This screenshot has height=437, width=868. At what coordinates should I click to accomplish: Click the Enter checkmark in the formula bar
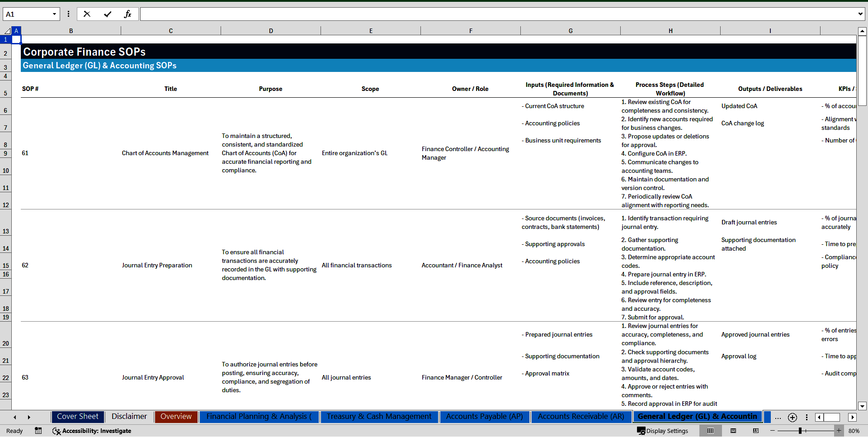(x=108, y=14)
